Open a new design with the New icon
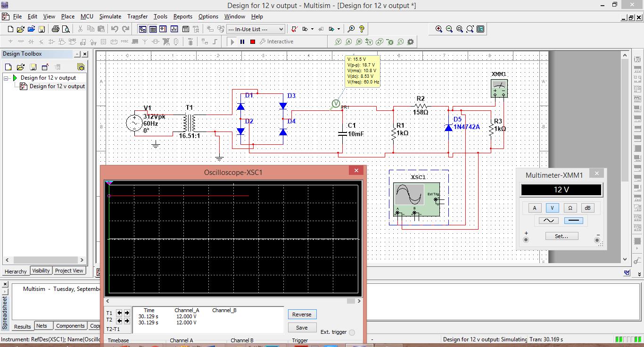The width and height of the screenshot is (644, 347). pos(10,29)
